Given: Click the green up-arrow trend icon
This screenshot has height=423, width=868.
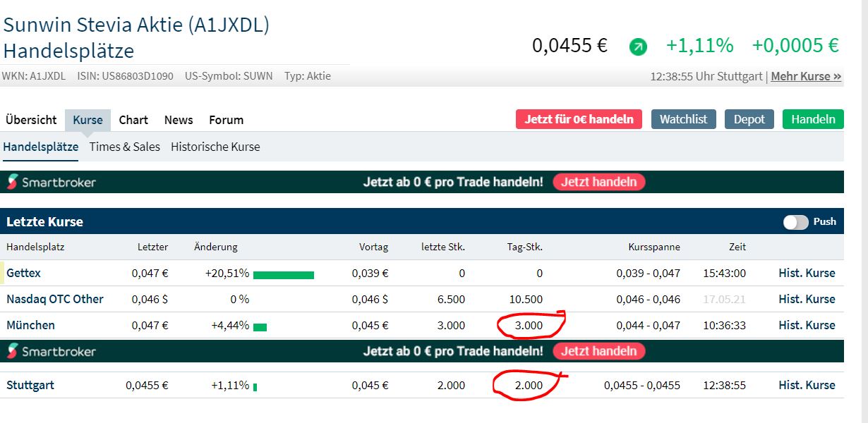Looking at the screenshot, I should click(x=638, y=47).
